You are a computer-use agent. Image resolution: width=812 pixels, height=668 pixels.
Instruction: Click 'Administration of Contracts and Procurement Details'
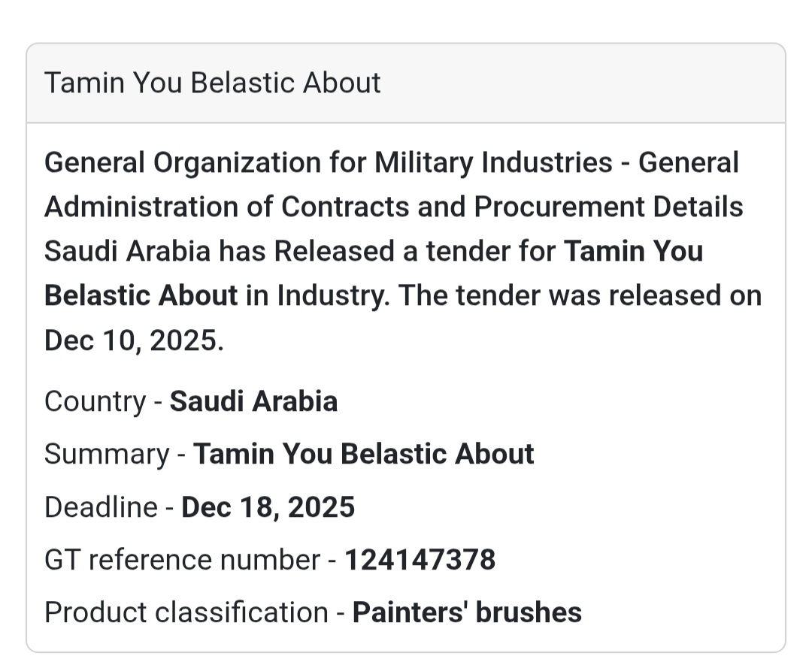pos(393,207)
